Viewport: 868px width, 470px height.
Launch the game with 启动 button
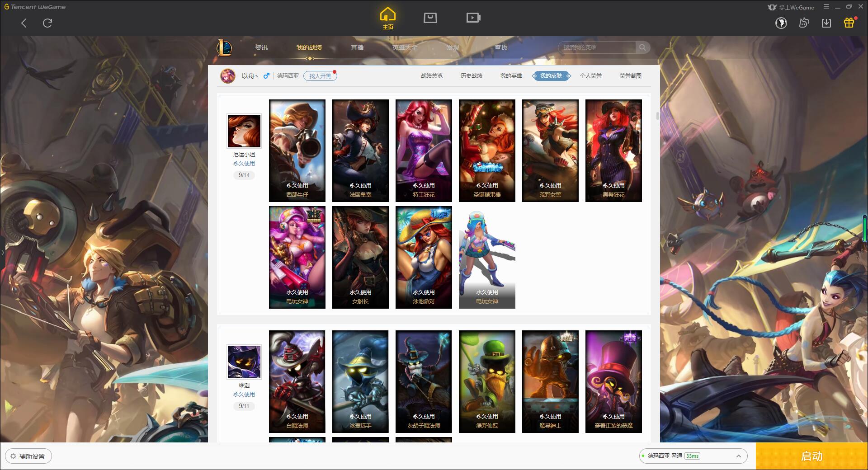point(812,456)
